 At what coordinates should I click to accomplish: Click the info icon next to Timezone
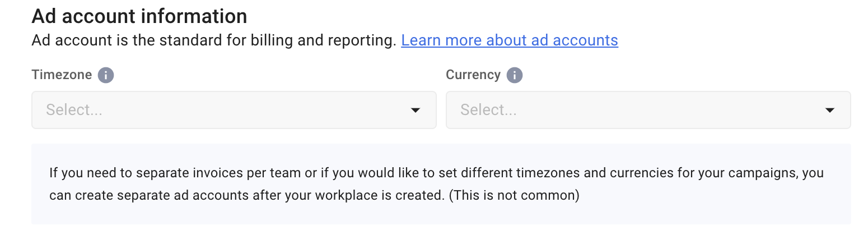pyautogui.click(x=105, y=75)
